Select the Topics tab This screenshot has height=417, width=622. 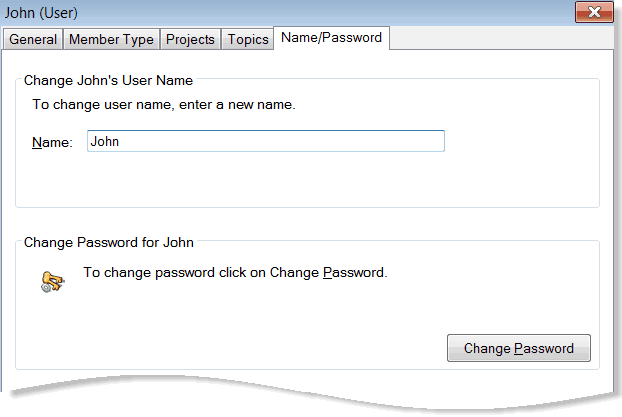tap(248, 39)
